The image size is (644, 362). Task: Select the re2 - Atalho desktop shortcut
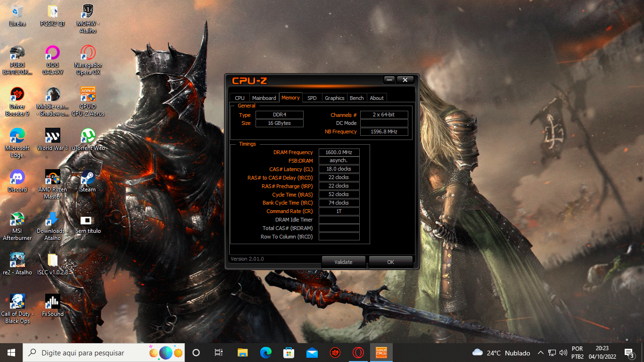17,264
